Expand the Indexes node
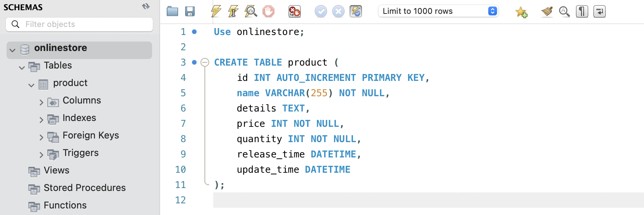 (x=41, y=120)
